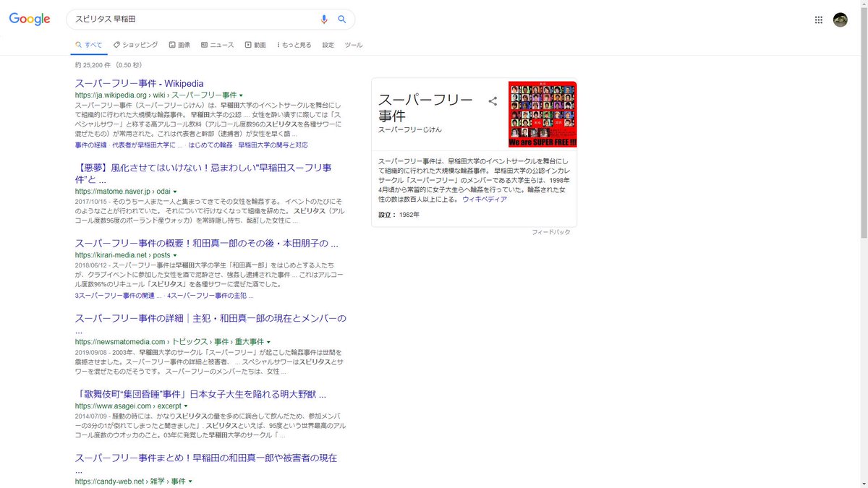868x488 pixels.
Task: Start voice search with microphone icon
Action: click(324, 20)
